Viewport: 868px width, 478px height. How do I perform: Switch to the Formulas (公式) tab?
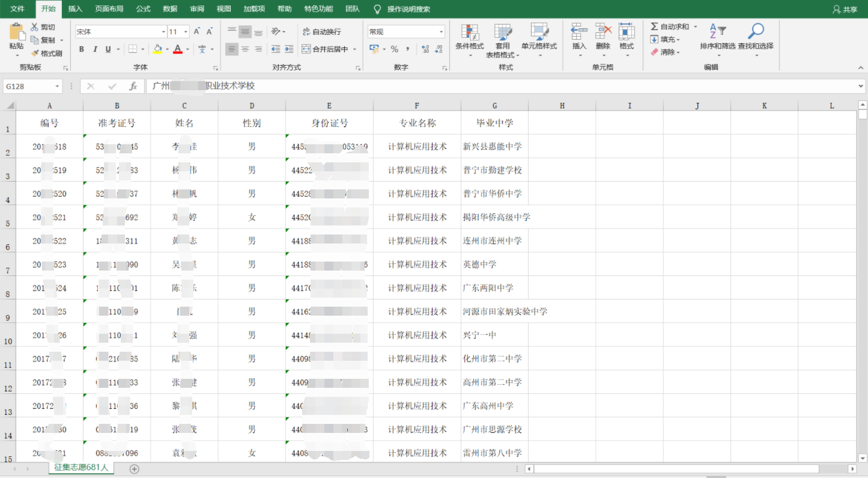pos(144,9)
